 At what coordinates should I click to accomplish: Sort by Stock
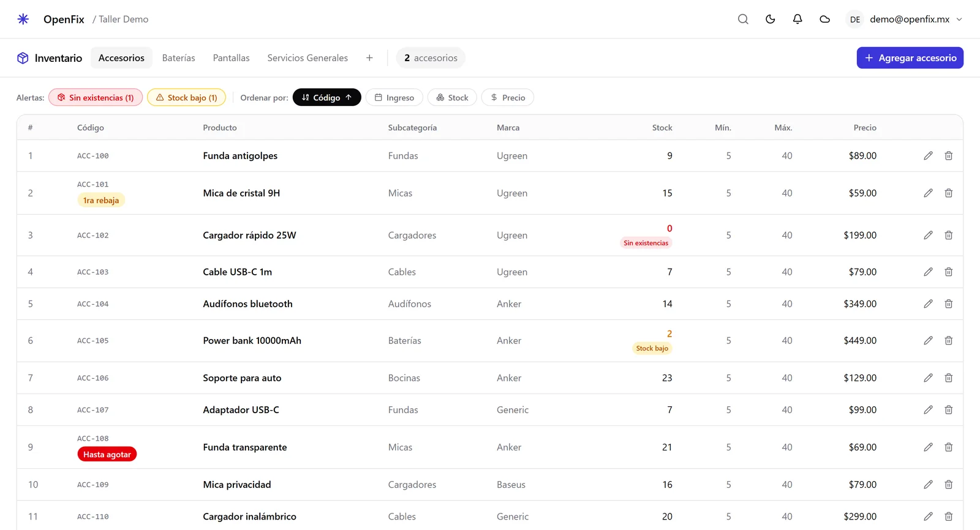pyautogui.click(x=452, y=97)
